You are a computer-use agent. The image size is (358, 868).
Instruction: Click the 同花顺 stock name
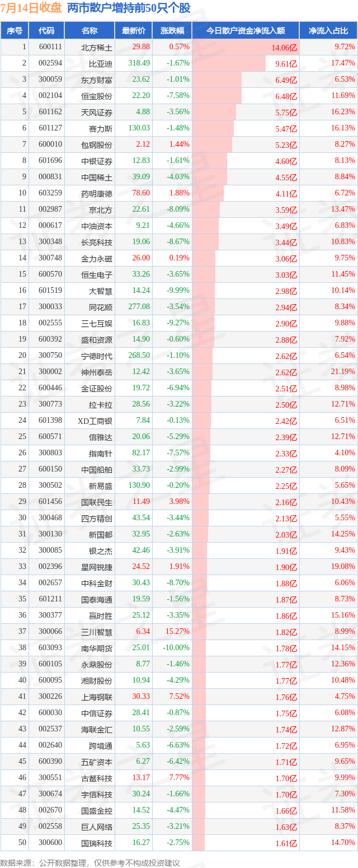tap(101, 307)
